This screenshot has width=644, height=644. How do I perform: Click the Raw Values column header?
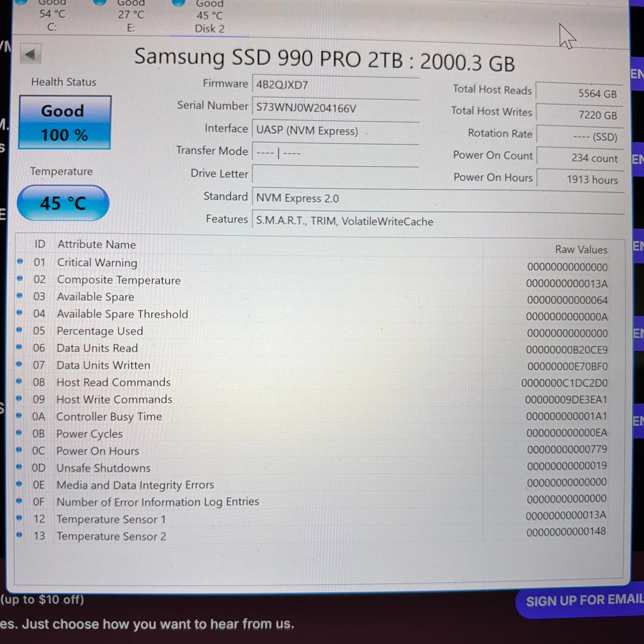pyautogui.click(x=581, y=249)
